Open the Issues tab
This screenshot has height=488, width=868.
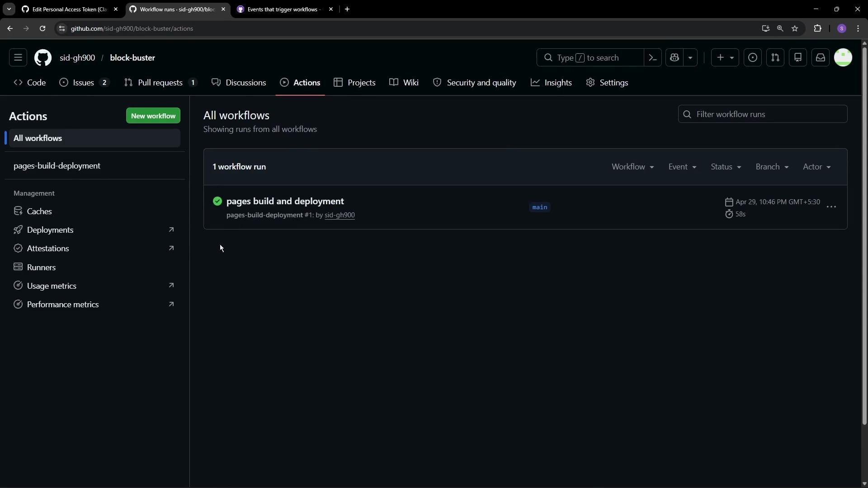tap(84, 83)
